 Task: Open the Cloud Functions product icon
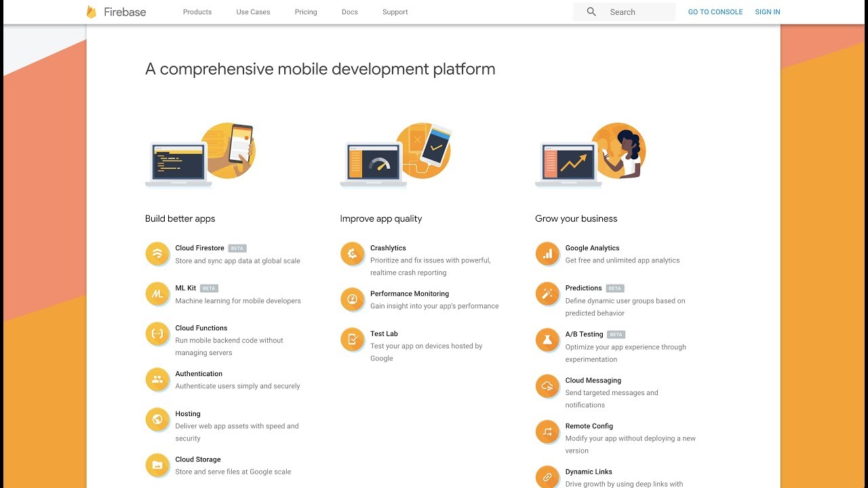(x=157, y=334)
